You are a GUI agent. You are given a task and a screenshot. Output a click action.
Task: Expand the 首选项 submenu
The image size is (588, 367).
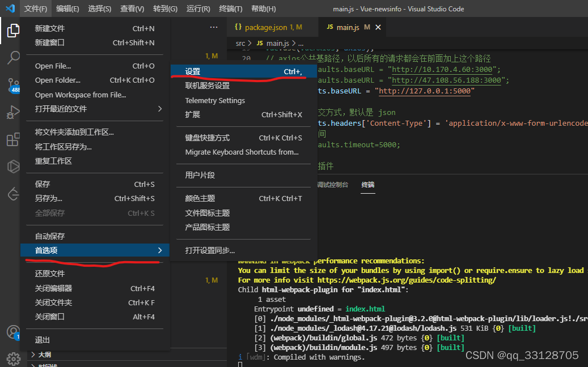95,250
